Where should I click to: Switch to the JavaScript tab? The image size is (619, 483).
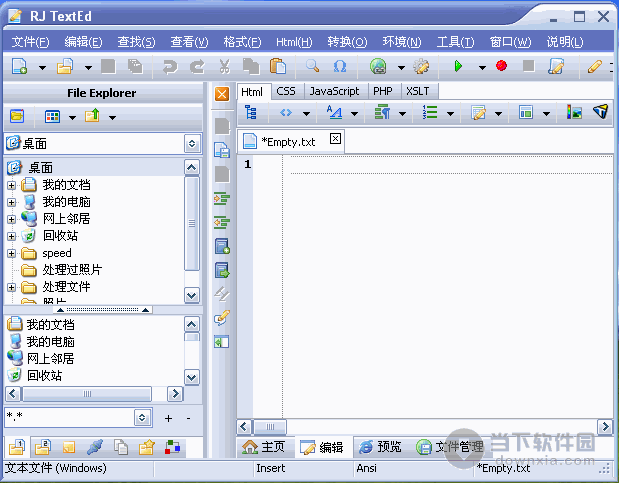click(x=334, y=91)
